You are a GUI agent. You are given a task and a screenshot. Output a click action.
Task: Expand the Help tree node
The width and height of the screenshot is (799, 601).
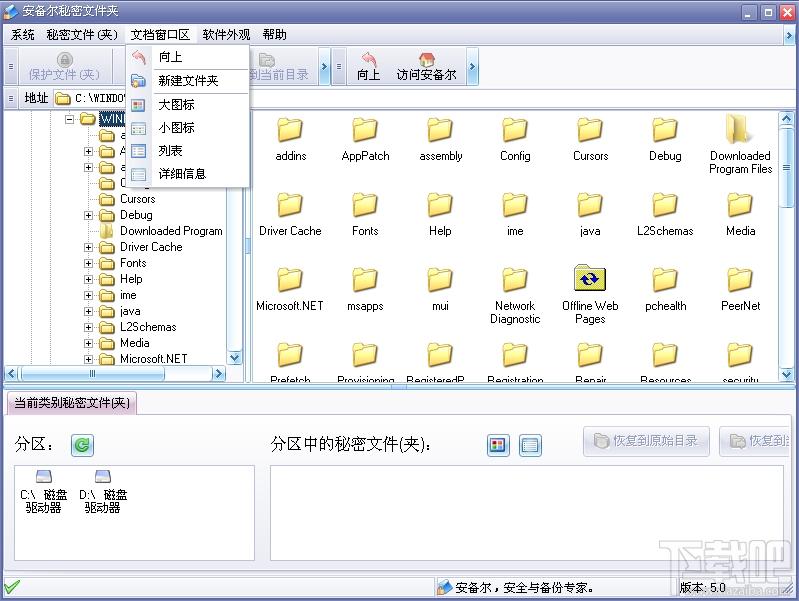pos(89,279)
